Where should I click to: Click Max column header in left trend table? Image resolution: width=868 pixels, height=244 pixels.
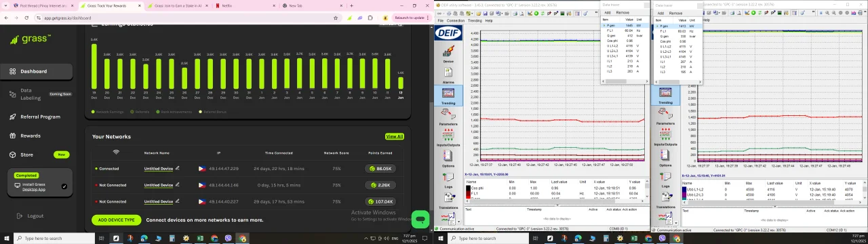(533, 182)
